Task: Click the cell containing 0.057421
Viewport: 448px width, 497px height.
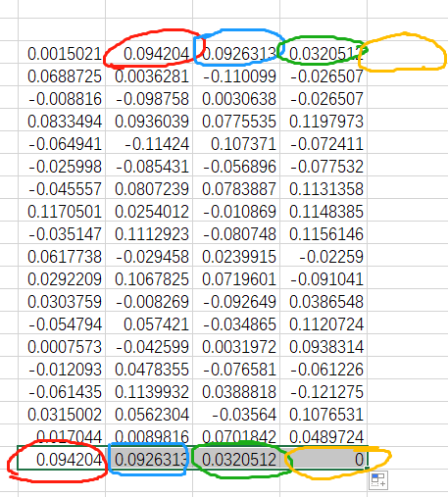Action: coord(149,323)
